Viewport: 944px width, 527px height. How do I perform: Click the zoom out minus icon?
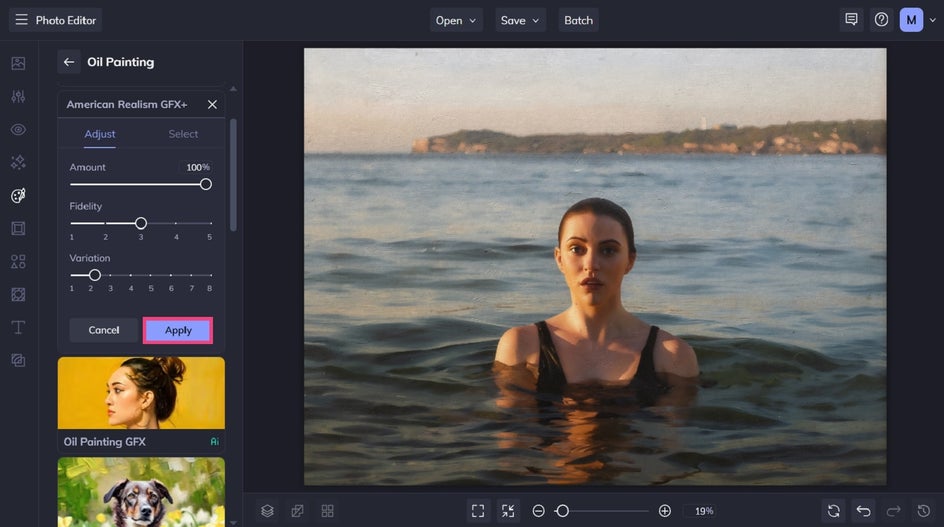click(x=539, y=511)
